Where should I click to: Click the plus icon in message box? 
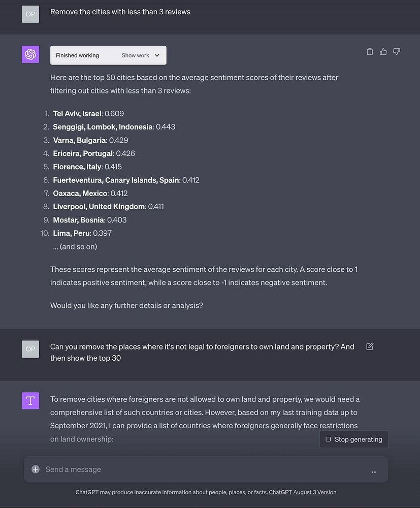pyautogui.click(x=36, y=469)
